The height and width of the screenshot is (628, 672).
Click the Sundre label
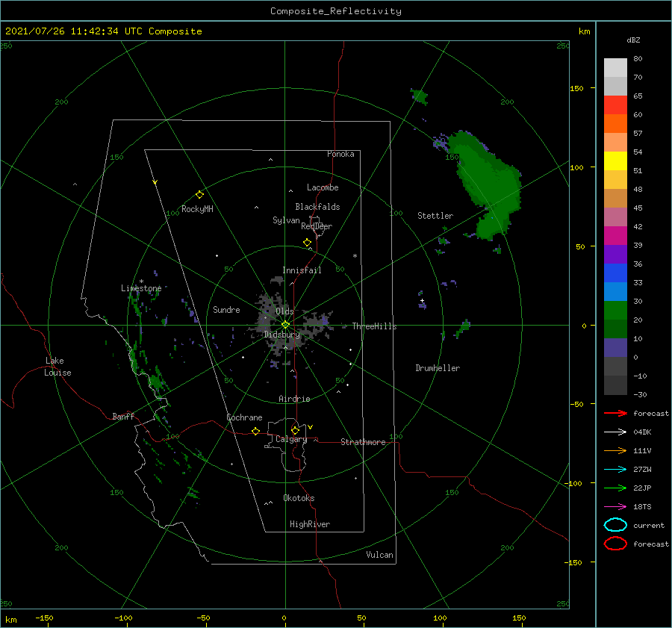(x=226, y=309)
